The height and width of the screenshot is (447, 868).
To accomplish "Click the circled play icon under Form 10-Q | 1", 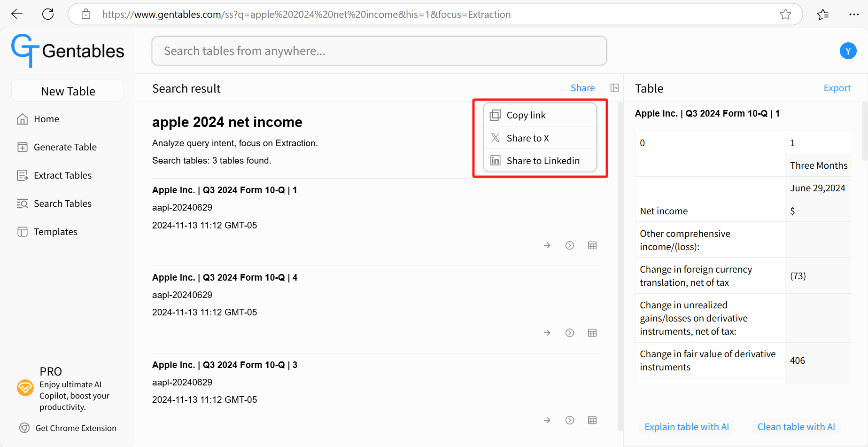I will [570, 245].
